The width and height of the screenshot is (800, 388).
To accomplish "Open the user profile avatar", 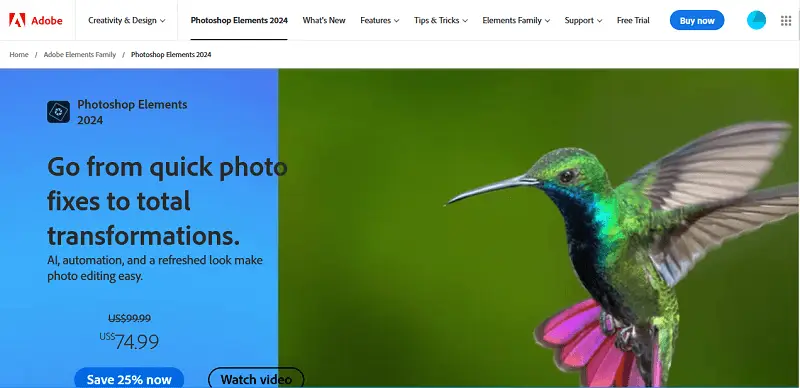I will (756, 20).
